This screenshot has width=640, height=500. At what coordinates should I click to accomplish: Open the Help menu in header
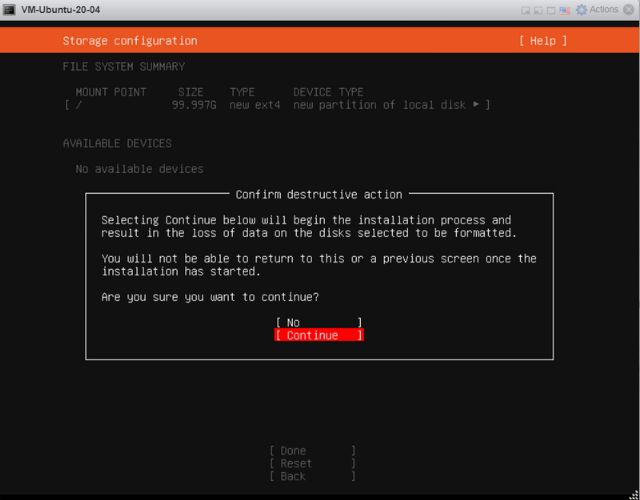point(543,40)
